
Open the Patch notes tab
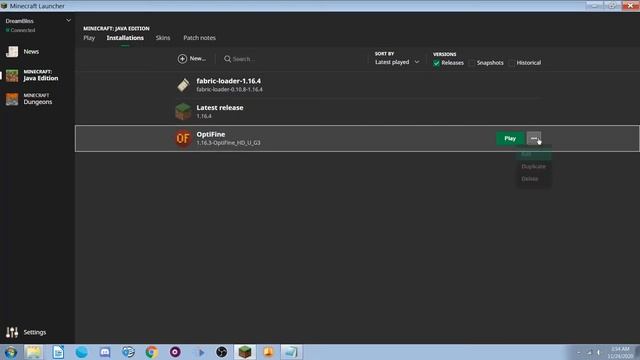coord(199,38)
